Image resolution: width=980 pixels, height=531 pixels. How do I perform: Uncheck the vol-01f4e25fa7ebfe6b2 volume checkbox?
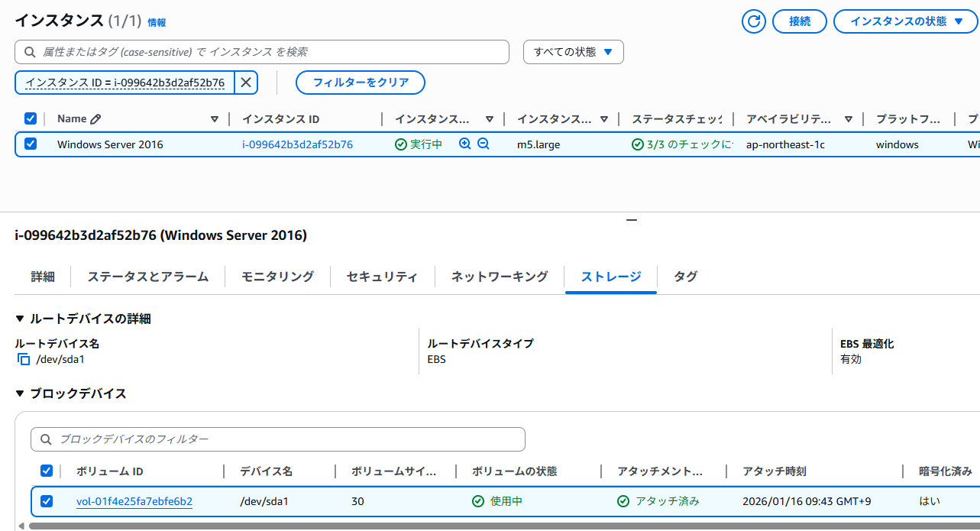coord(47,501)
